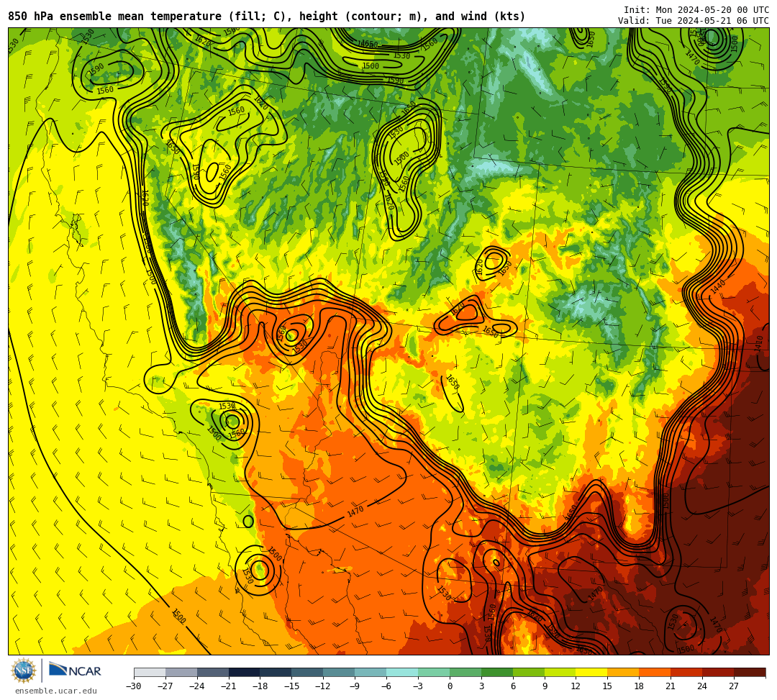
Task: Select the 850 hPa ensemble mean temperature title
Action: [267, 17]
